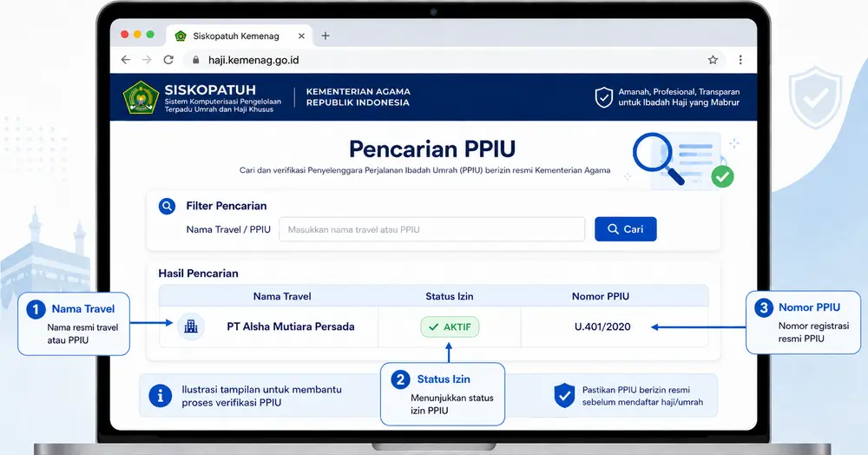Click the yellow minimize window button
This screenshot has height=455, width=868.
[x=137, y=35]
